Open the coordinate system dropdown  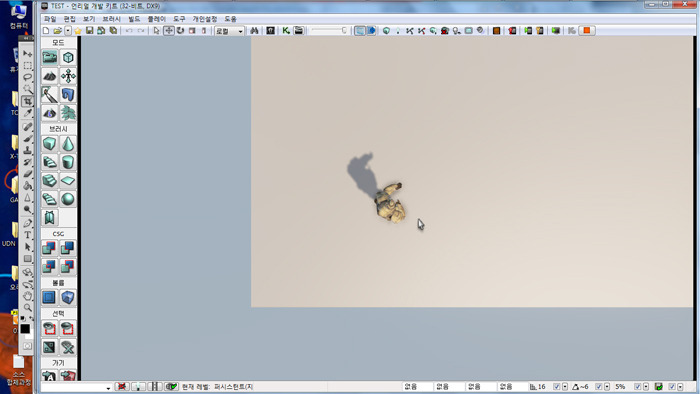229,31
